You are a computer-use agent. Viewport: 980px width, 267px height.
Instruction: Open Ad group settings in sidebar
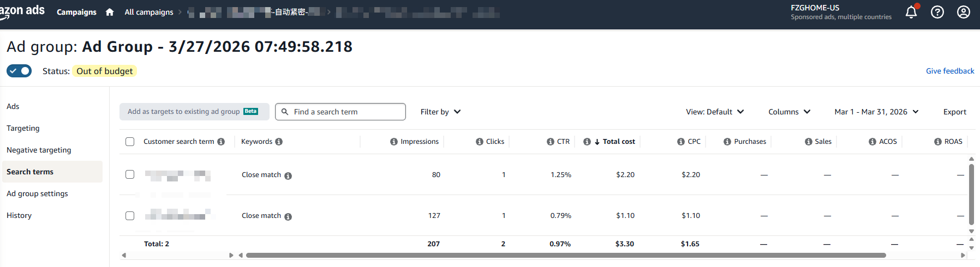coord(37,193)
